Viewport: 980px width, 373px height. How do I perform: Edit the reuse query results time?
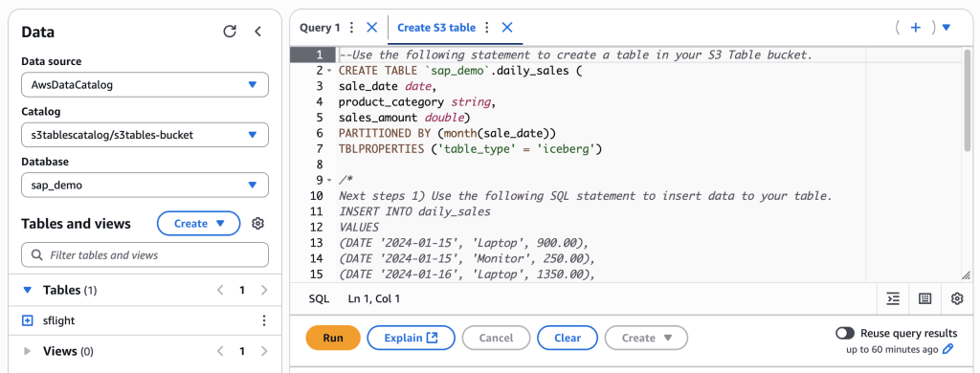coord(948,349)
